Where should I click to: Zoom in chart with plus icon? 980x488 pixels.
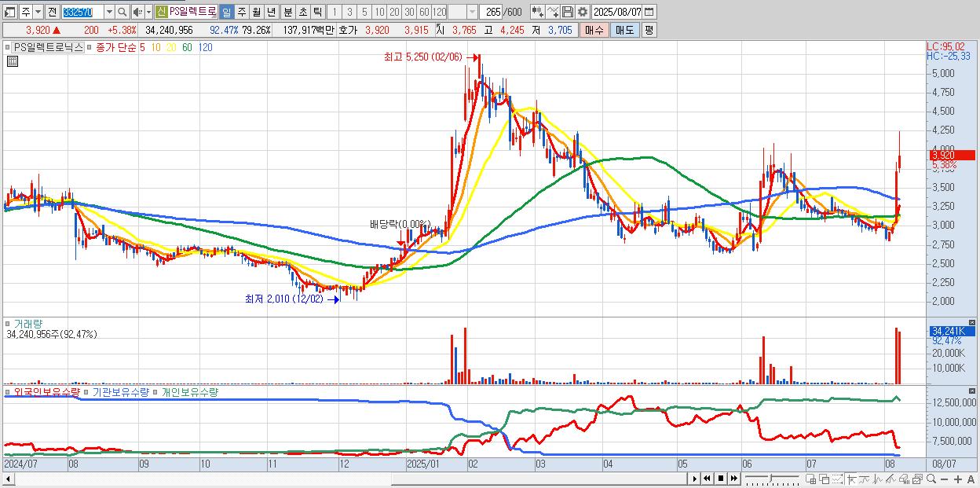[957, 479]
